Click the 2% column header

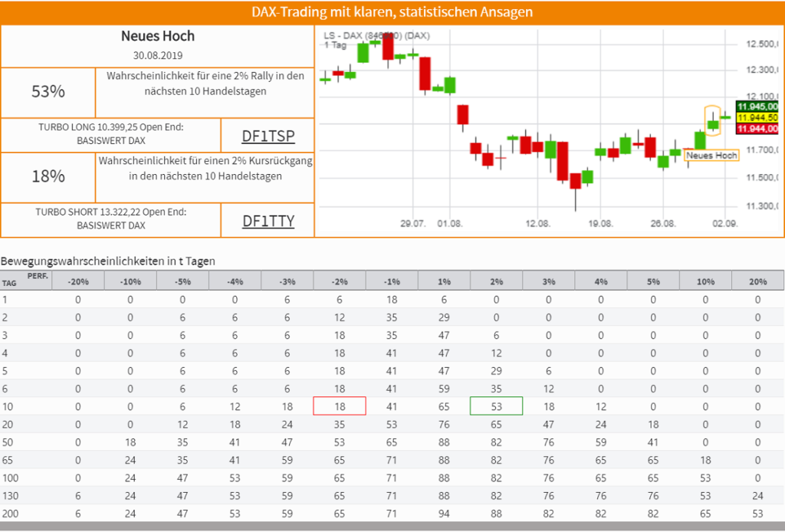pyautogui.click(x=497, y=281)
